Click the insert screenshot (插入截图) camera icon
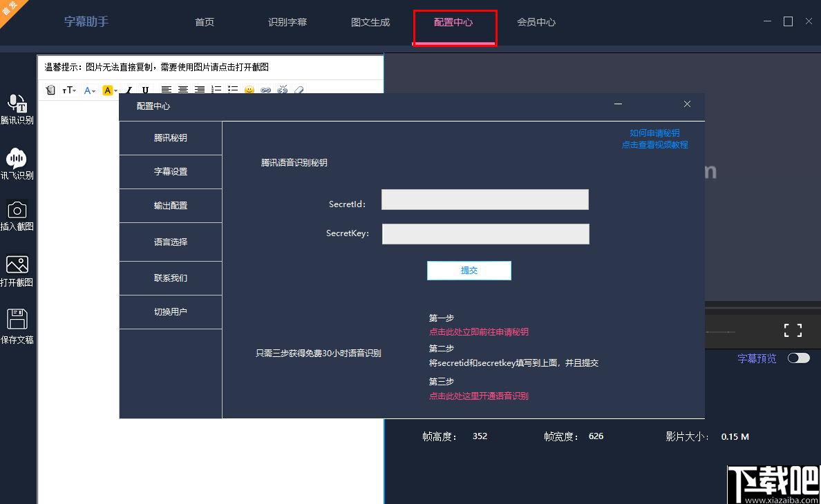This screenshot has height=504, width=821. point(17,211)
